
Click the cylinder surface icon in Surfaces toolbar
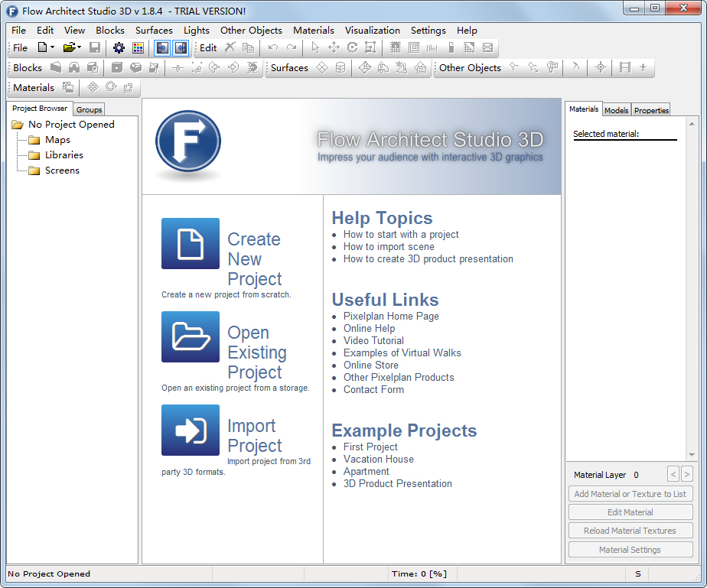tap(340, 67)
